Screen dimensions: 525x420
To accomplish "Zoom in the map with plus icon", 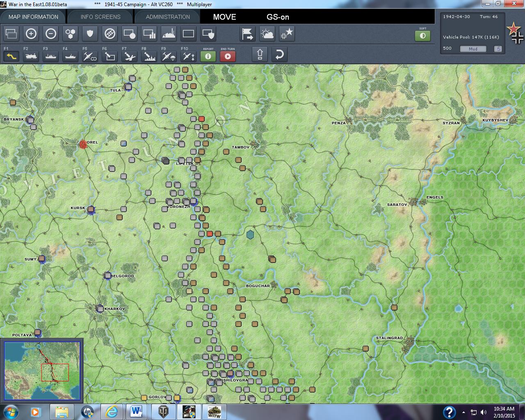I will point(31,34).
